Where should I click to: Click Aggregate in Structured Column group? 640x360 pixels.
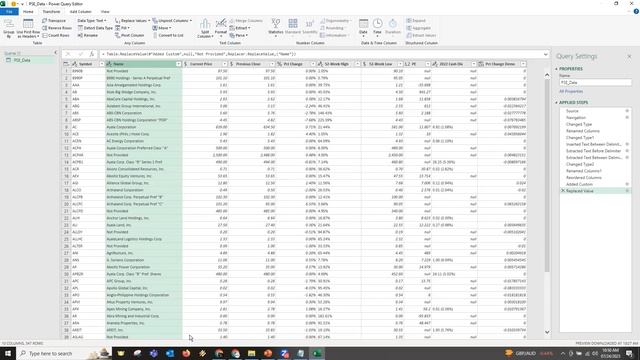click(418, 28)
